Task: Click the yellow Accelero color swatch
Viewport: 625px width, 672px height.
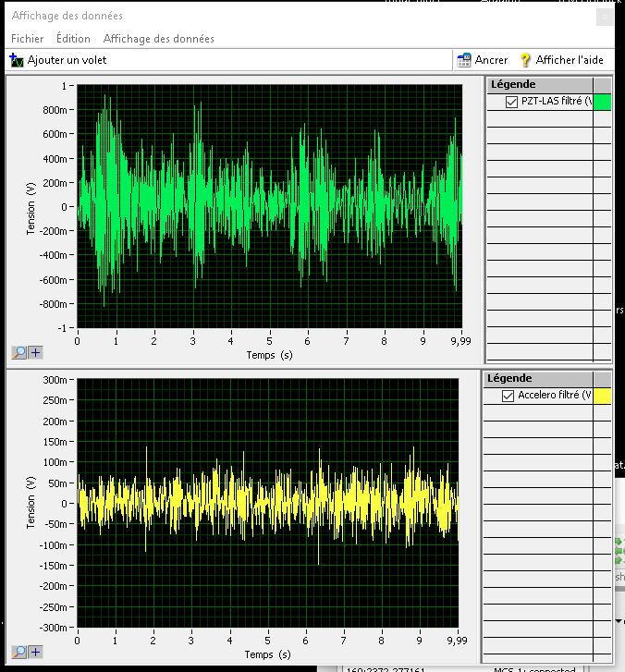Action: (602, 396)
